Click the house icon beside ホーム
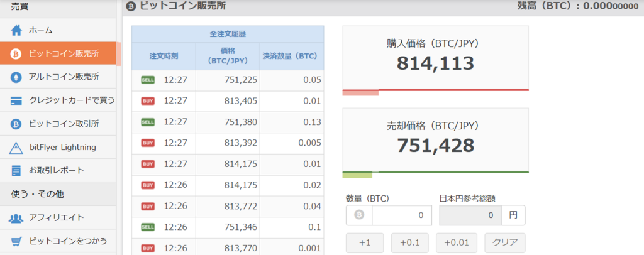This screenshot has height=255, width=644. click(x=16, y=30)
